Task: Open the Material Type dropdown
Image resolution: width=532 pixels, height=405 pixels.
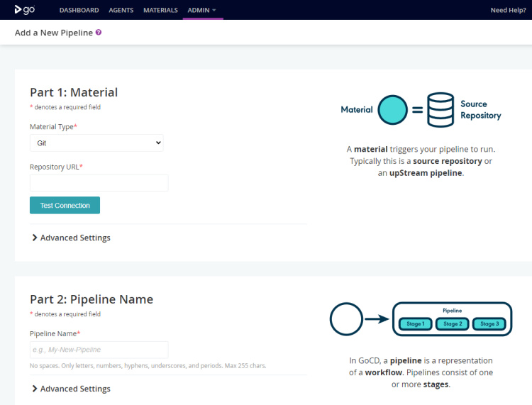Action: coord(96,143)
